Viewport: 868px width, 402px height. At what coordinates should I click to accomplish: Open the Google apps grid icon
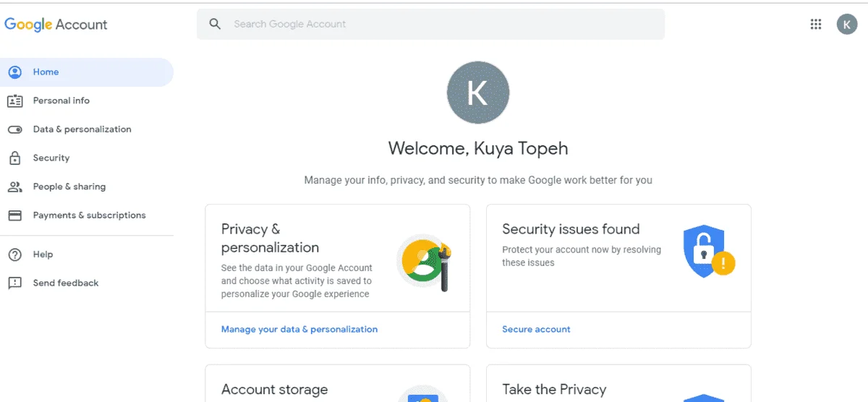[x=816, y=25]
